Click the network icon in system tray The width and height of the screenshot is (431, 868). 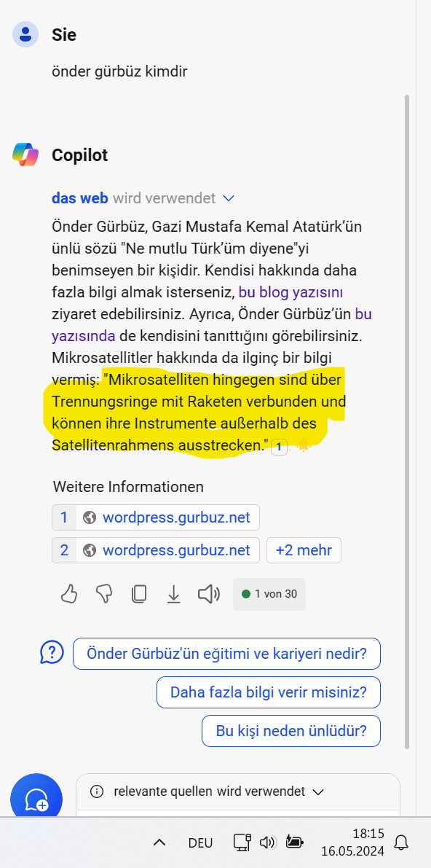(x=242, y=842)
